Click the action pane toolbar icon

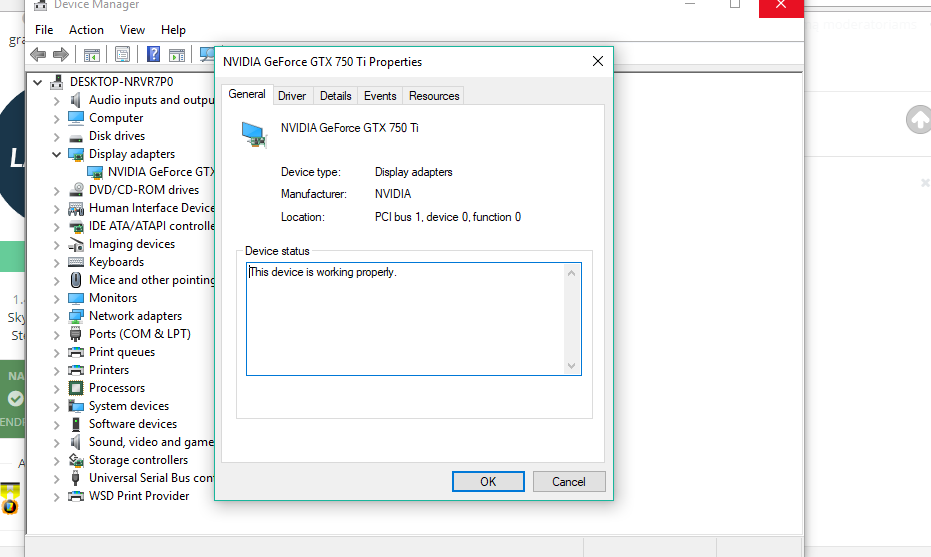(x=176, y=55)
